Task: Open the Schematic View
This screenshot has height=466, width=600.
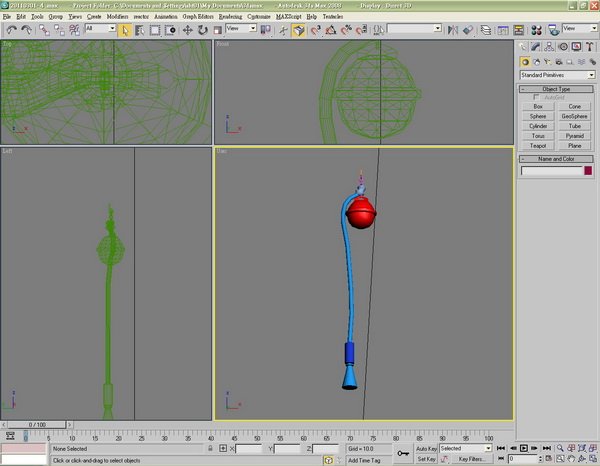Action: [x=518, y=30]
